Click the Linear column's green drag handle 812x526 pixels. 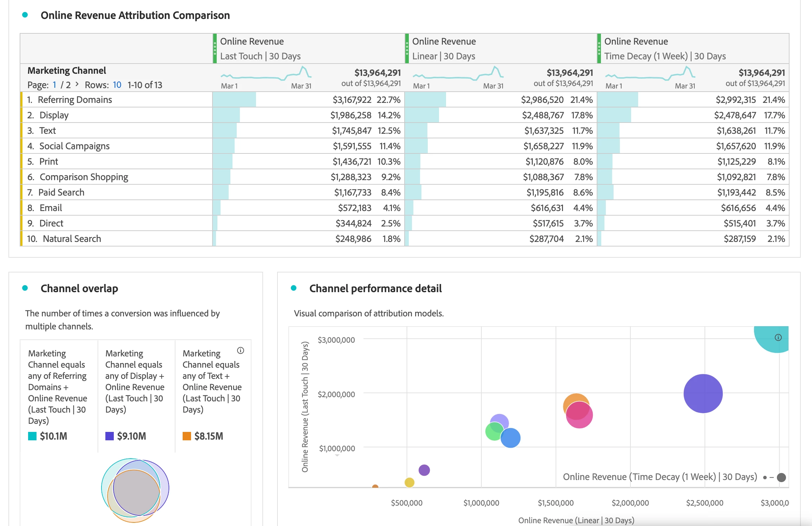(x=407, y=49)
